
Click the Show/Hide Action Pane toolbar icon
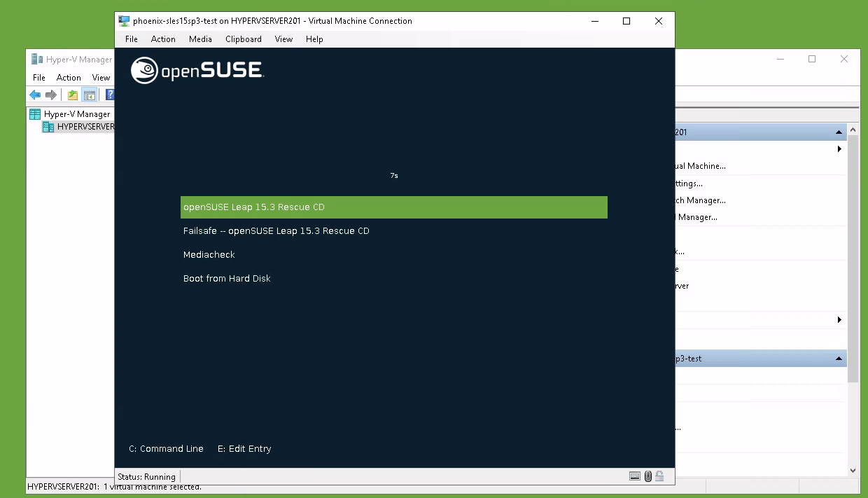(x=90, y=94)
